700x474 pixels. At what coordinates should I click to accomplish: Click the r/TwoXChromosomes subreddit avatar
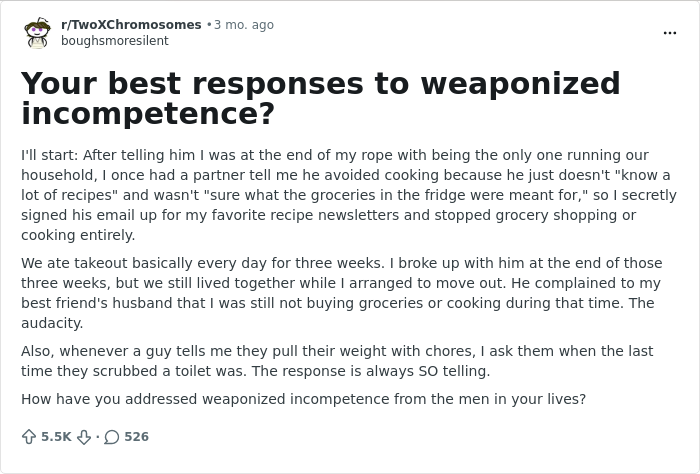pyautogui.click(x=37, y=33)
